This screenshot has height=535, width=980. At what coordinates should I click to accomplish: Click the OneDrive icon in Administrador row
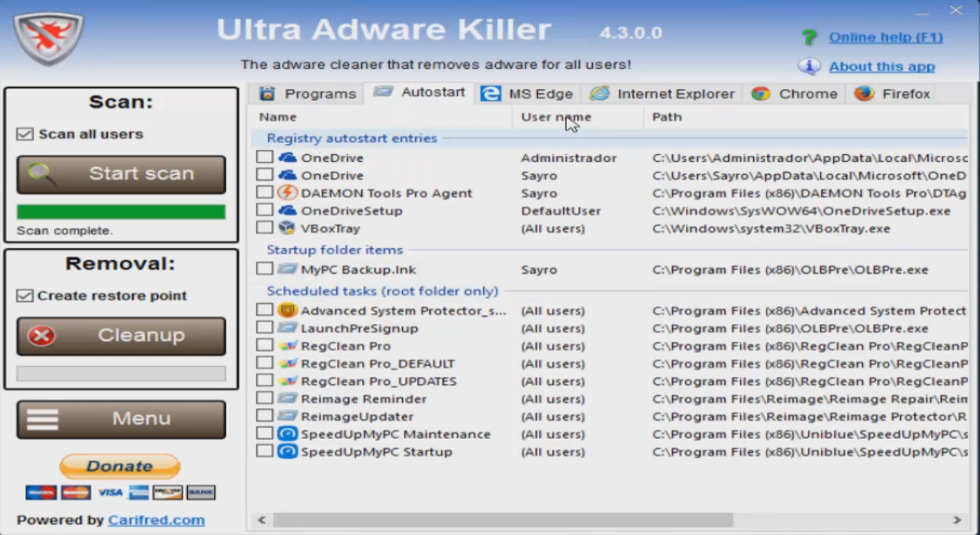coord(287,157)
